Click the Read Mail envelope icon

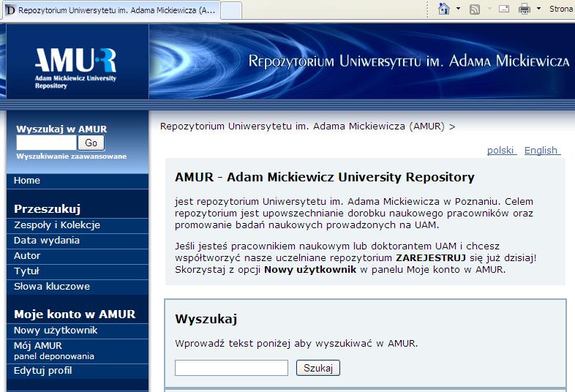504,9
